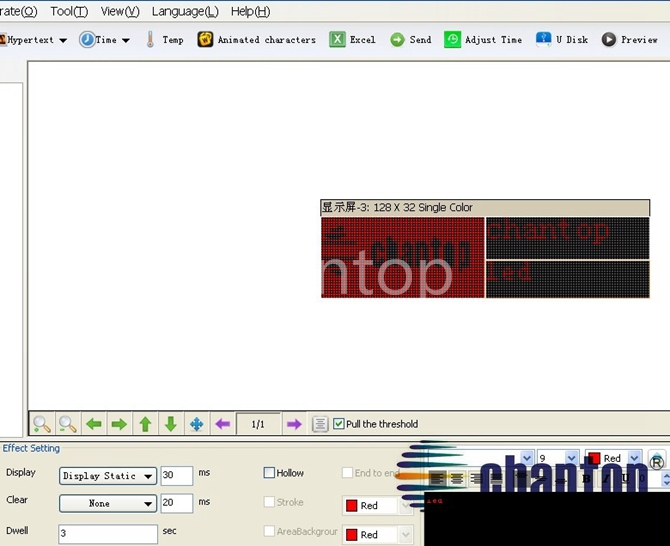Open the Clear None dropdown
This screenshot has width=670, height=546.
[x=108, y=503]
